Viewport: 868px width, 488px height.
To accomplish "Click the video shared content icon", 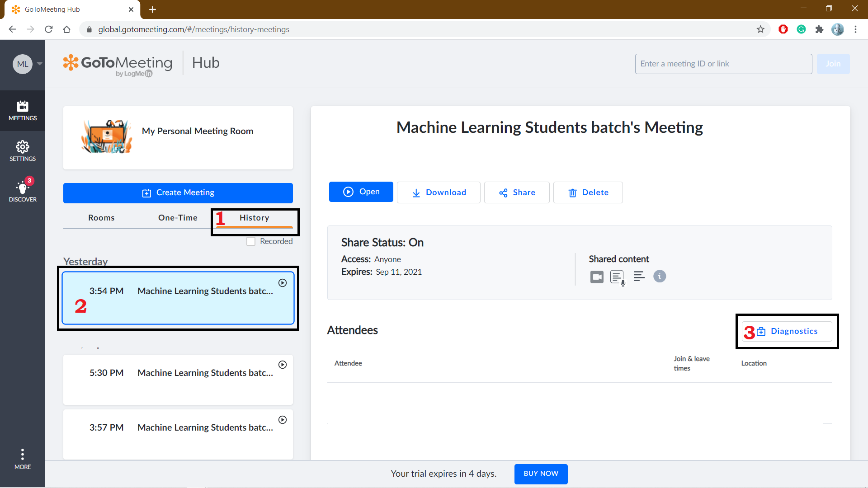I will pos(596,276).
